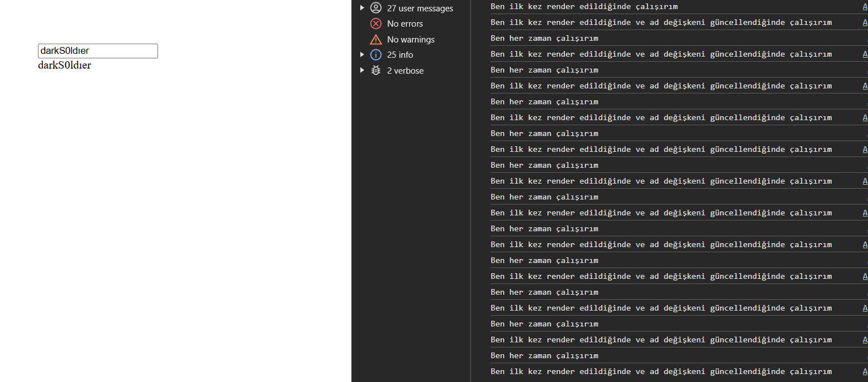This screenshot has height=382, width=868.
Task: Select the No warnings filter label
Action: pyautogui.click(x=411, y=40)
